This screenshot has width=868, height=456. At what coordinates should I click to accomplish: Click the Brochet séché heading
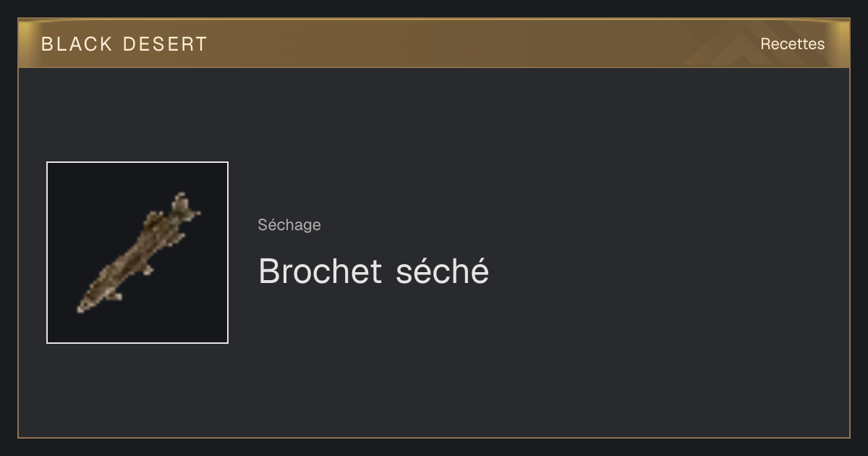[x=373, y=271]
